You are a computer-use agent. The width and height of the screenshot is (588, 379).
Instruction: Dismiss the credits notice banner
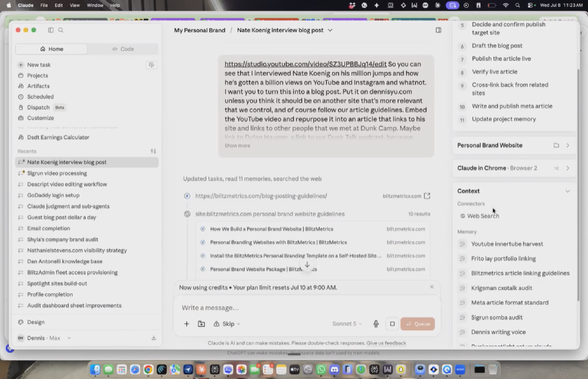(x=432, y=287)
